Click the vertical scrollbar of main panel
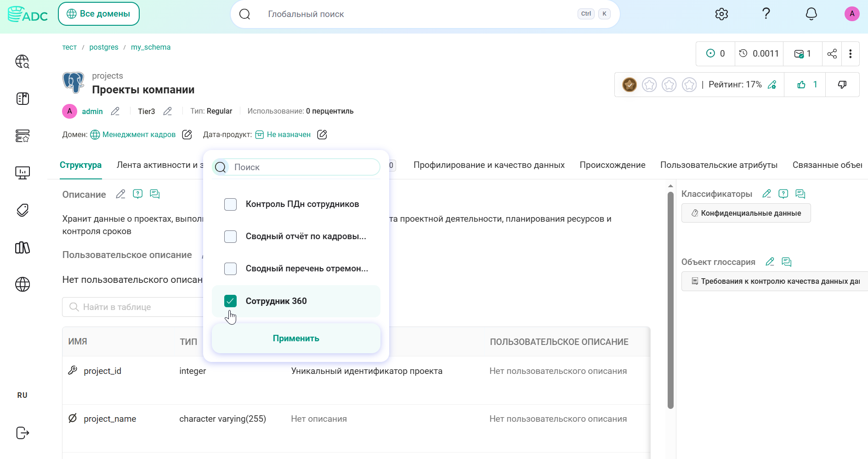The height and width of the screenshot is (459, 868). [670, 301]
